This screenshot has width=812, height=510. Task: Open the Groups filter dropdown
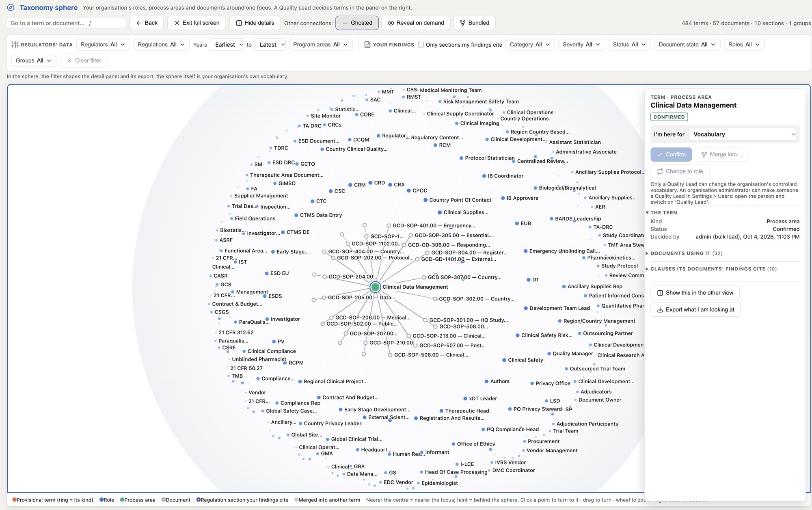[34, 61]
